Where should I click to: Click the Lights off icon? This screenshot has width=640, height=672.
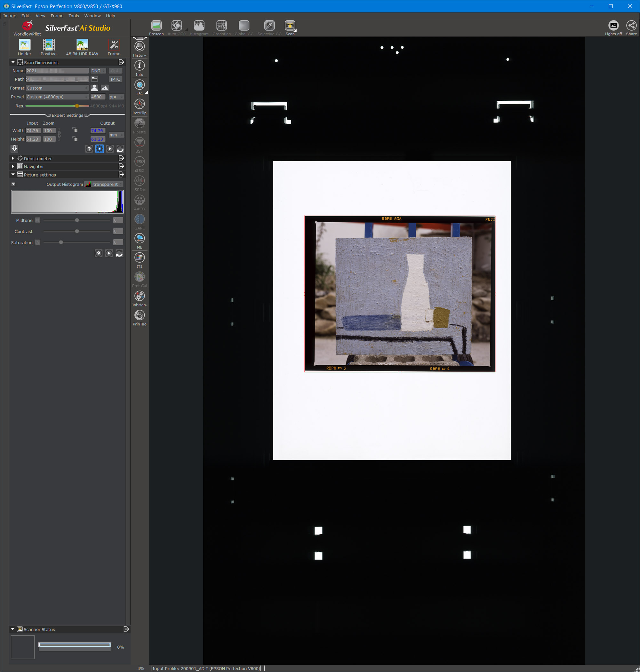pyautogui.click(x=613, y=28)
